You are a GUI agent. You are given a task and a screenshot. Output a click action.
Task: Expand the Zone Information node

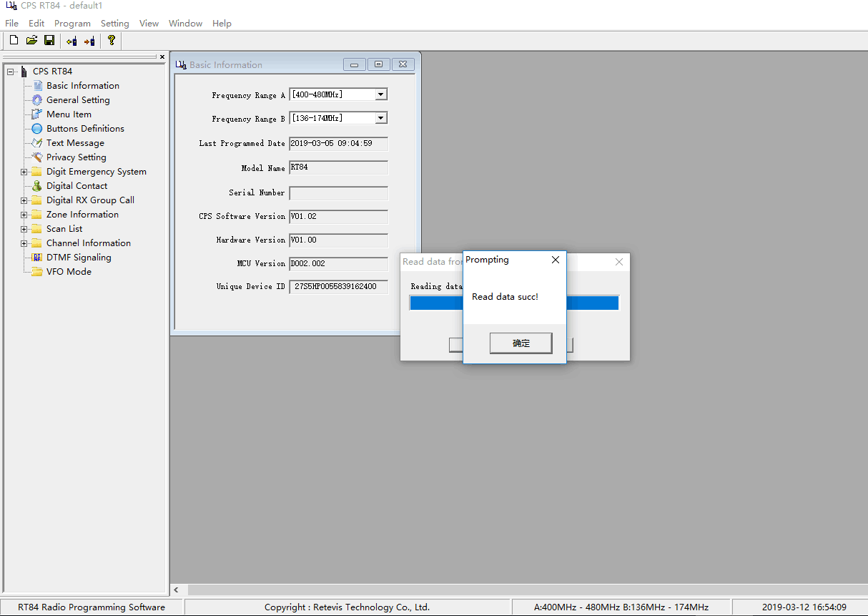pos(24,215)
